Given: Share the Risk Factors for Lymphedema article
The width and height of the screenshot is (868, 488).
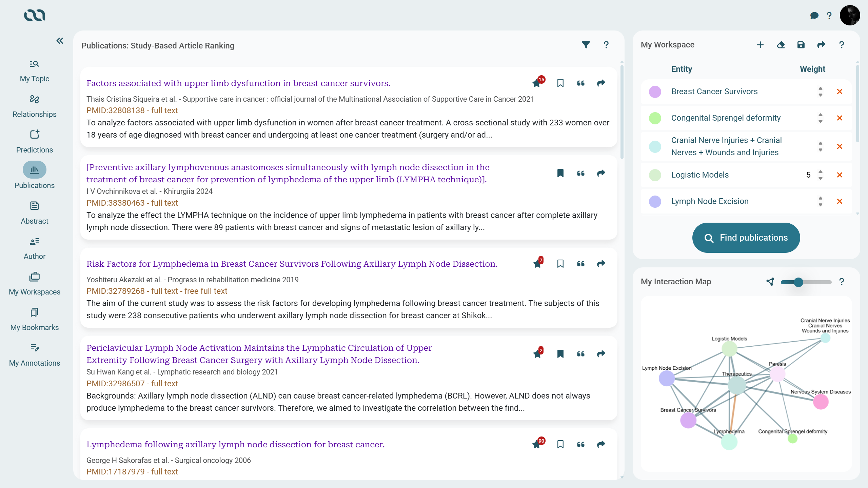Looking at the screenshot, I should (x=601, y=264).
